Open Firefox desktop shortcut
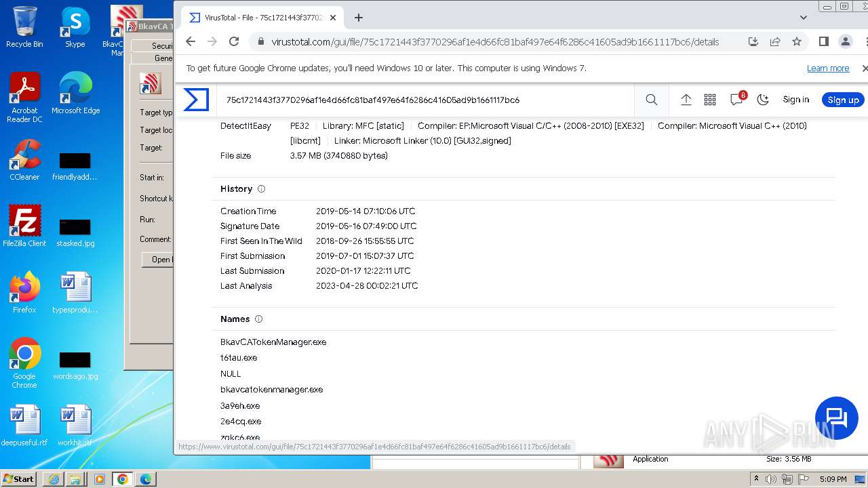Image resolution: width=868 pixels, height=488 pixels. coord(24,292)
